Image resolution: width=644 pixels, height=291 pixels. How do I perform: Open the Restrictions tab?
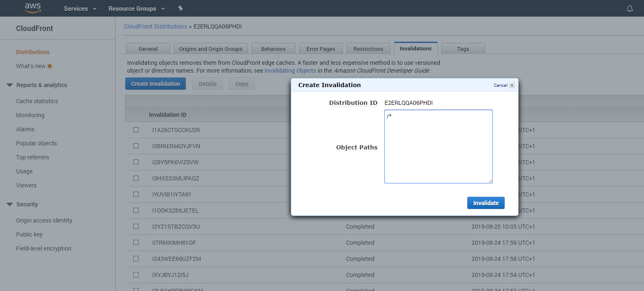click(368, 49)
